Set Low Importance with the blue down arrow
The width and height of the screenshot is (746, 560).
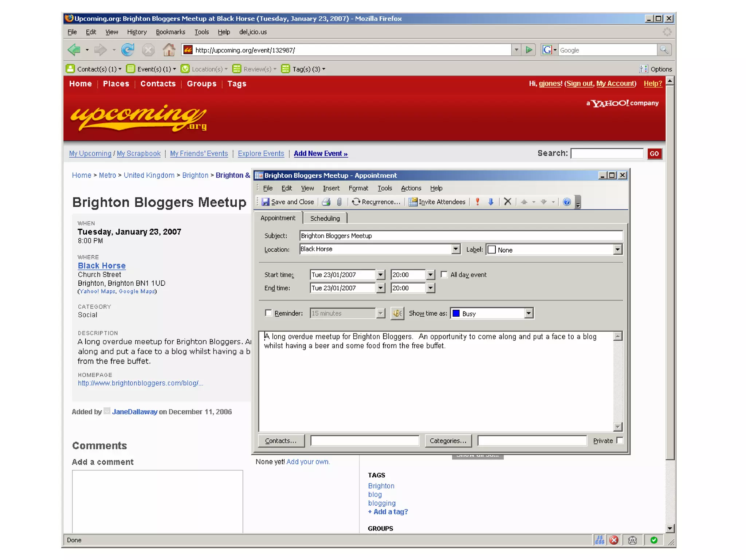(x=491, y=202)
